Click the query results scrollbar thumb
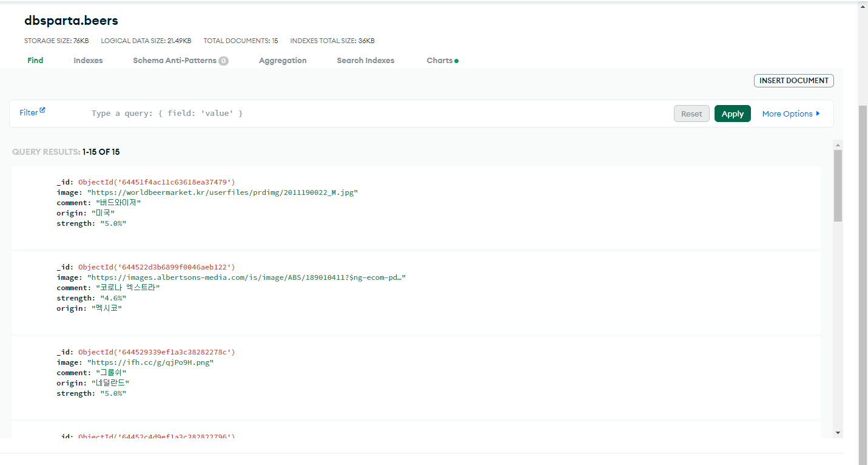Screen dimensions: 868x465 coord(838,185)
